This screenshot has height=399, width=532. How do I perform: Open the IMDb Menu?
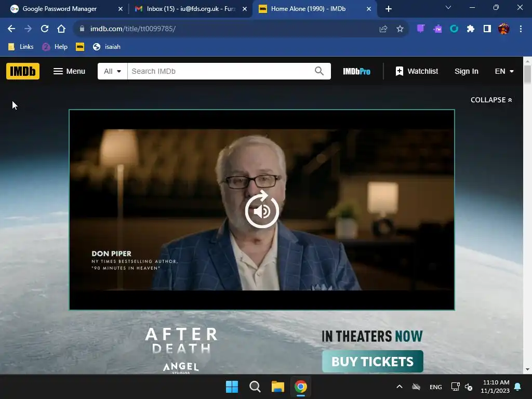click(x=69, y=71)
